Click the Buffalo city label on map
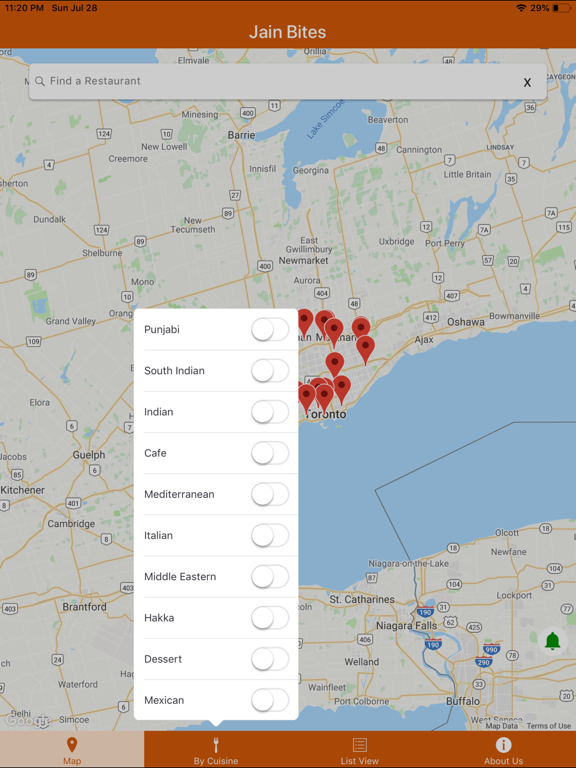576x768 pixels. [463, 701]
